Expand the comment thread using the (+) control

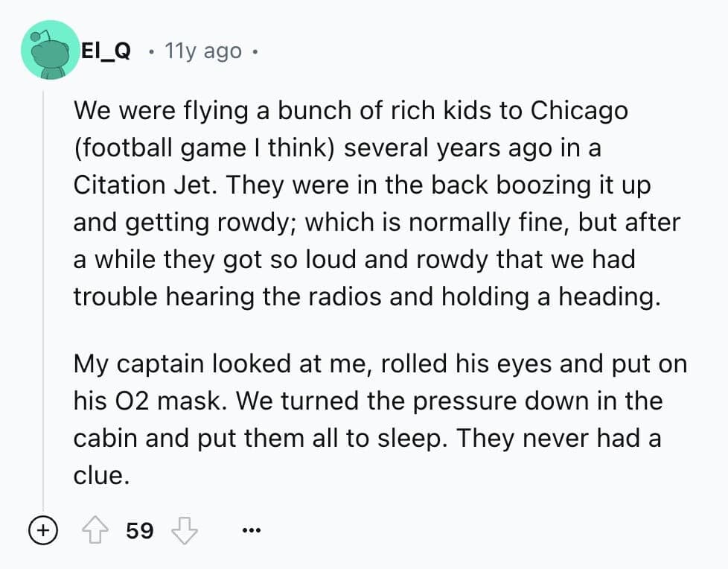[x=43, y=530]
